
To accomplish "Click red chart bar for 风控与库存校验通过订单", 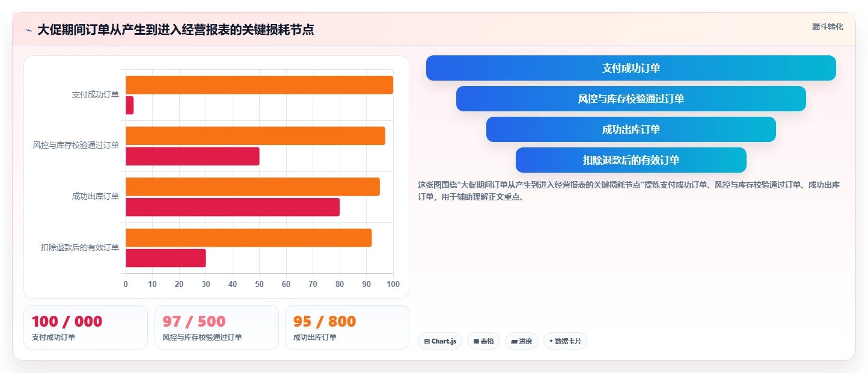I will [192, 156].
